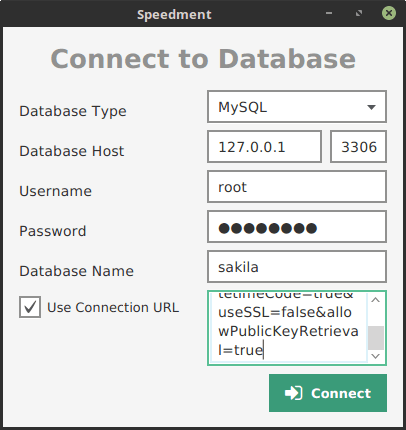Focus the 3306 port field
This screenshot has height=430, width=406.
point(358,147)
